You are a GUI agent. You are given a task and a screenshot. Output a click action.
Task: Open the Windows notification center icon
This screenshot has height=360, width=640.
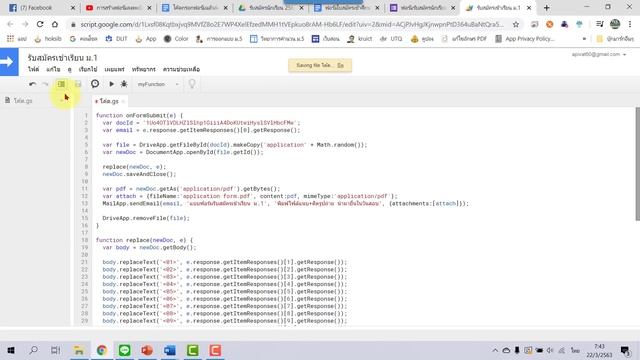625,350
